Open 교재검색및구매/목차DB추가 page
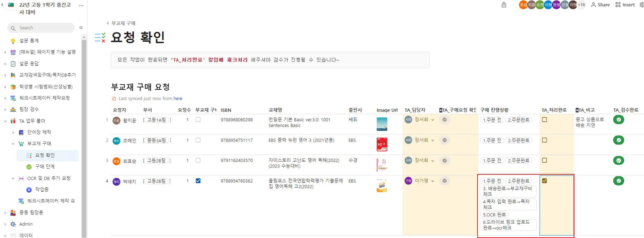 [x=47, y=75]
